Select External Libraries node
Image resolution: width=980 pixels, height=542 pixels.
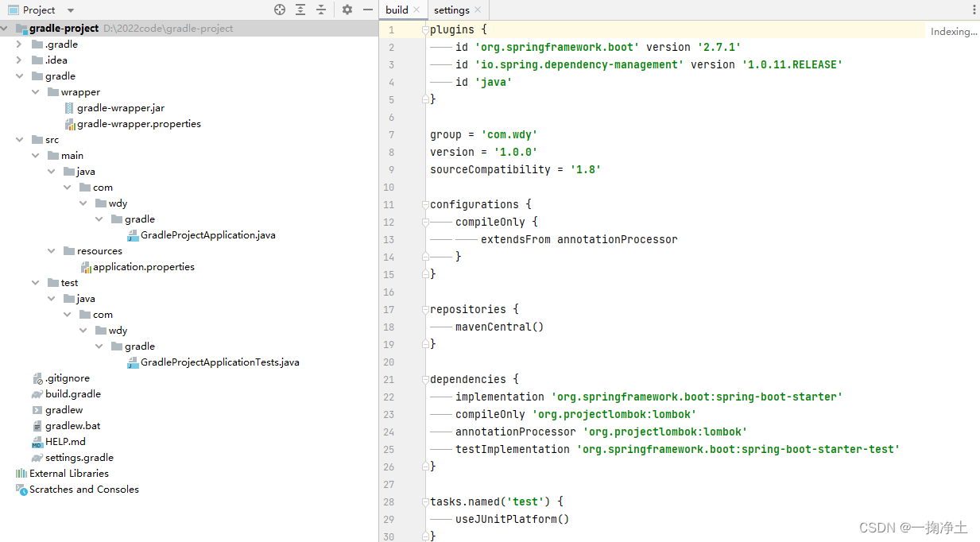pos(69,474)
